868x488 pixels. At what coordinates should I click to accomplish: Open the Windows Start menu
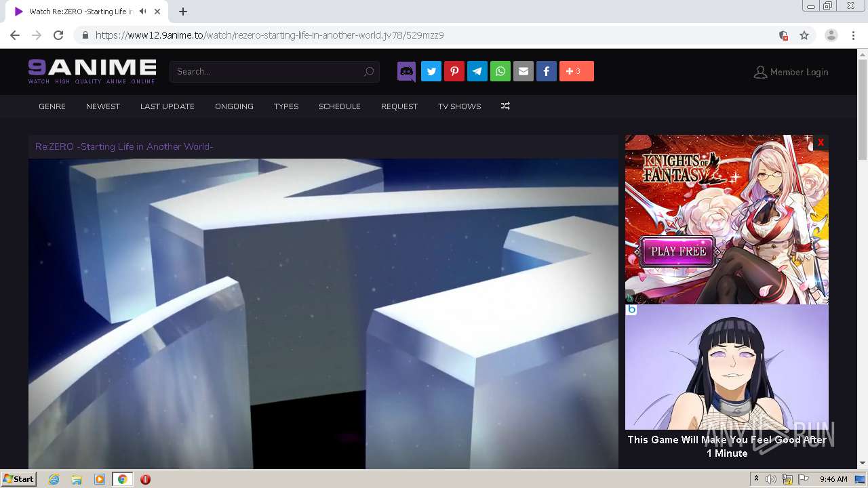tap(18, 479)
